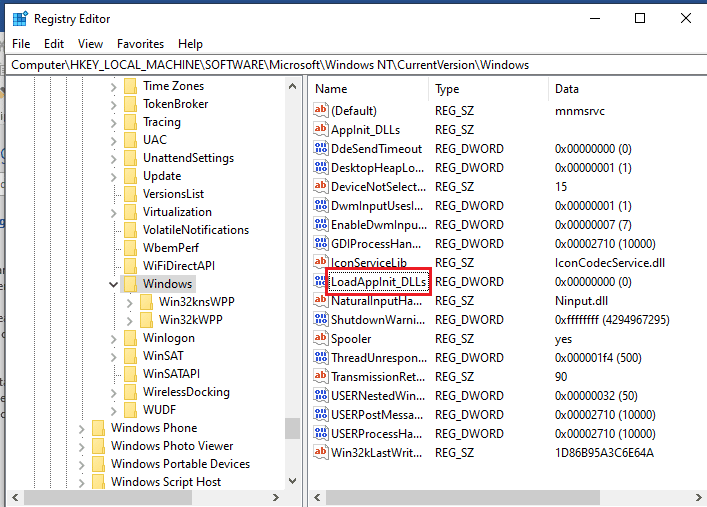Image resolution: width=707 pixels, height=507 pixels.
Task: Click the NaturalInputHa... string icon
Action: (321, 300)
